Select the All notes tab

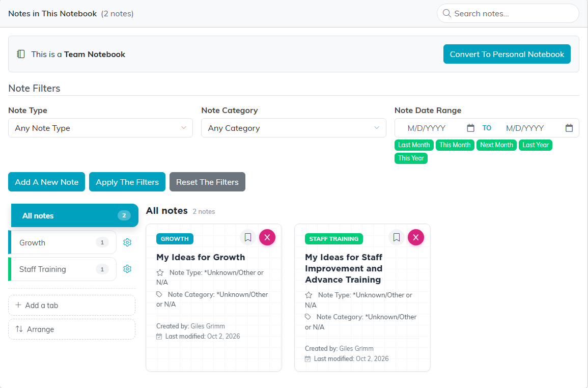click(x=75, y=215)
